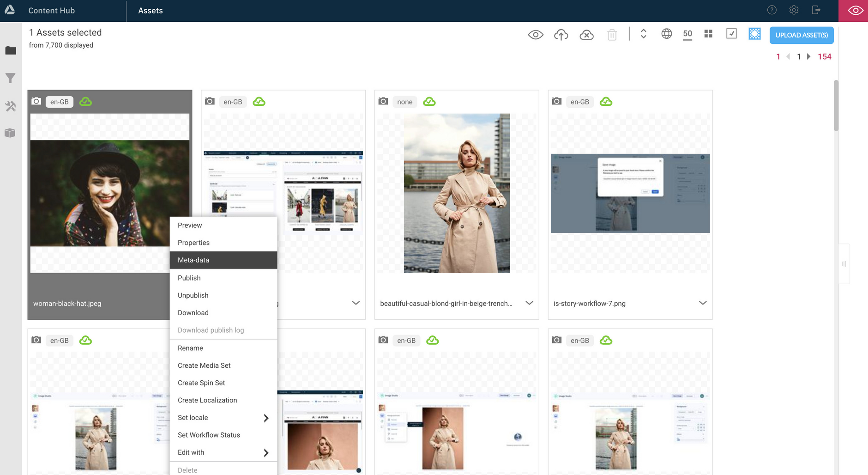Open the globe locale selector icon
Viewport: 868px width, 475px height.
click(x=666, y=34)
